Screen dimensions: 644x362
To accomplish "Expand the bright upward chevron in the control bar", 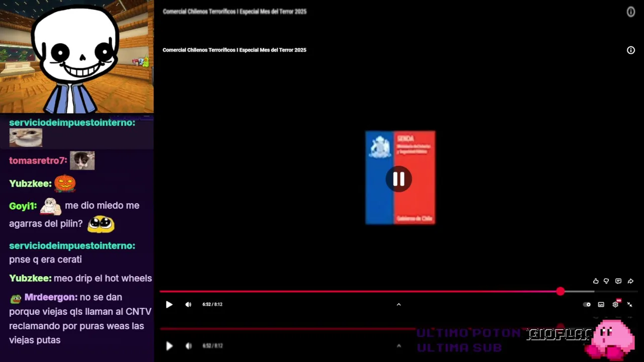I will tap(398, 304).
